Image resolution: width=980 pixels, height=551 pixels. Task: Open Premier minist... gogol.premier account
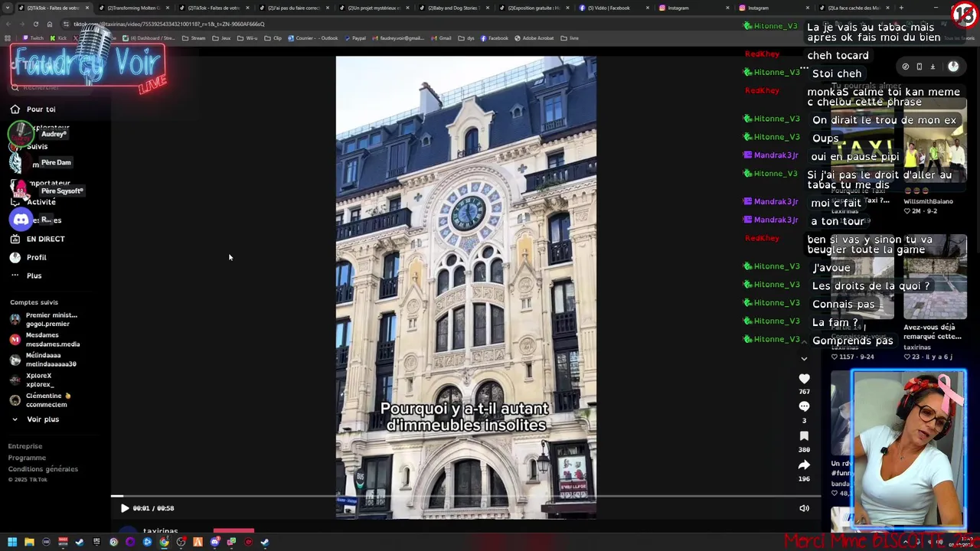44,319
